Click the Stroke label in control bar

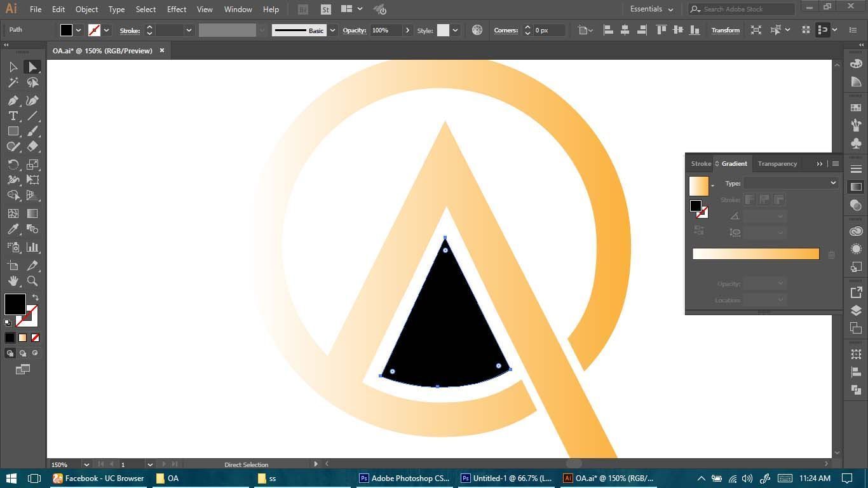130,30
